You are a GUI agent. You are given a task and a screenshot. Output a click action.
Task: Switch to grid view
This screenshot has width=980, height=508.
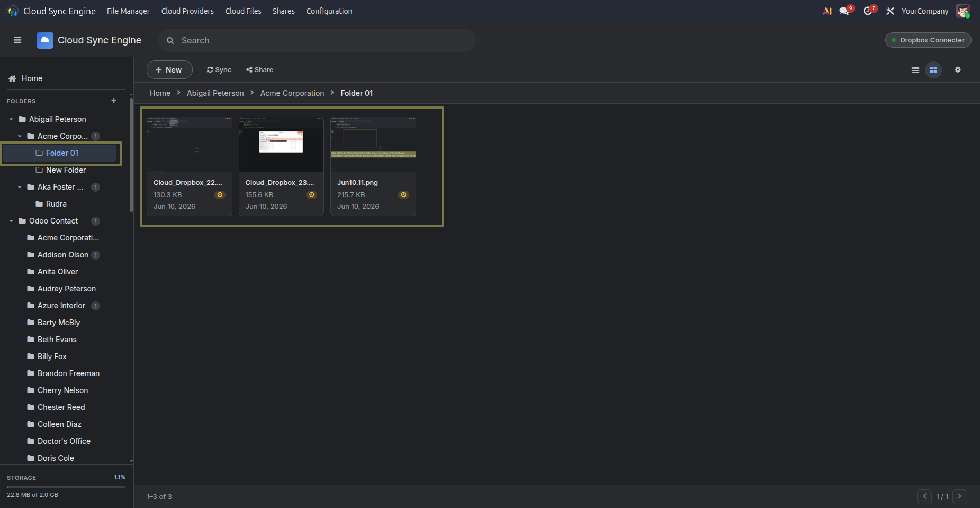click(933, 70)
